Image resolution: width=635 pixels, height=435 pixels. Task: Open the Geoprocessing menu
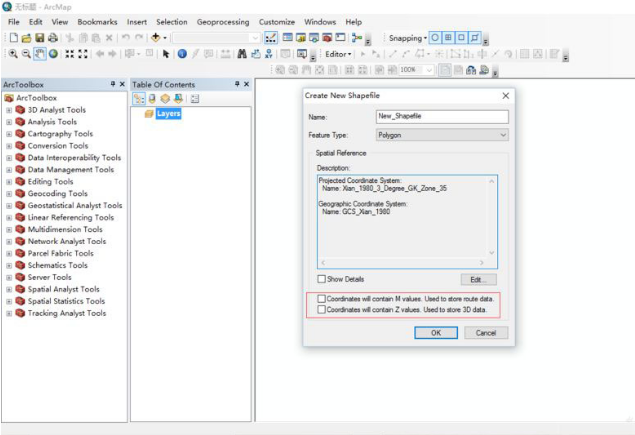(x=223, y=22)
